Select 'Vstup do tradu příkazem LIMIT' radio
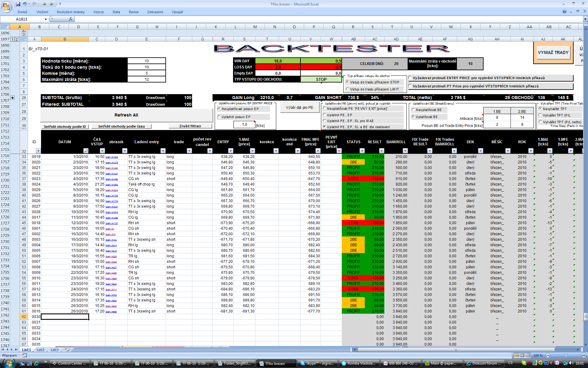 (347, 89)
